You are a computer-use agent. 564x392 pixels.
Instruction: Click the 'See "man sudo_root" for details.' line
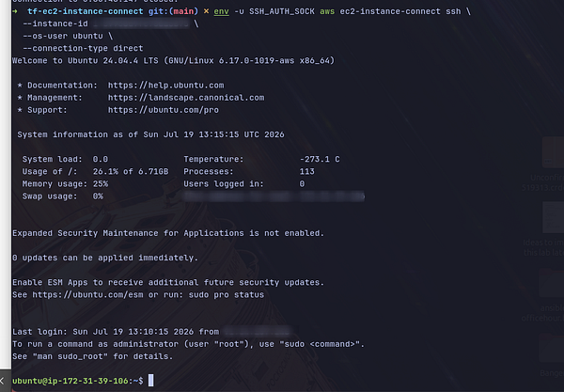click(x=93, y=356)
